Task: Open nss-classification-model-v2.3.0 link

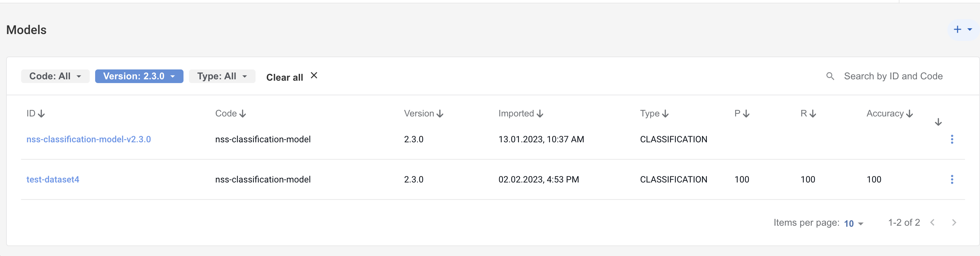Action: pyautogui.click(x=89, y=140)
